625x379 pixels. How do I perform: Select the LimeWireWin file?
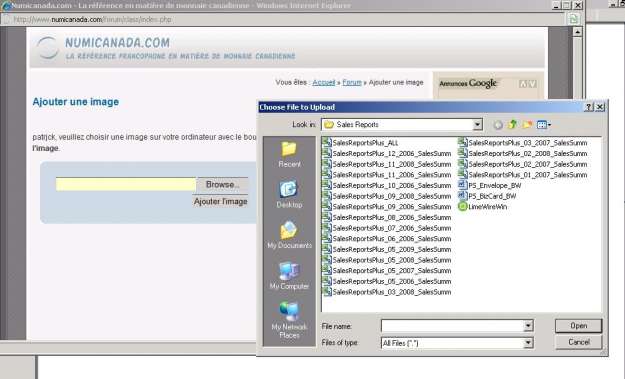pyautogui.click(x=483, y=207)
